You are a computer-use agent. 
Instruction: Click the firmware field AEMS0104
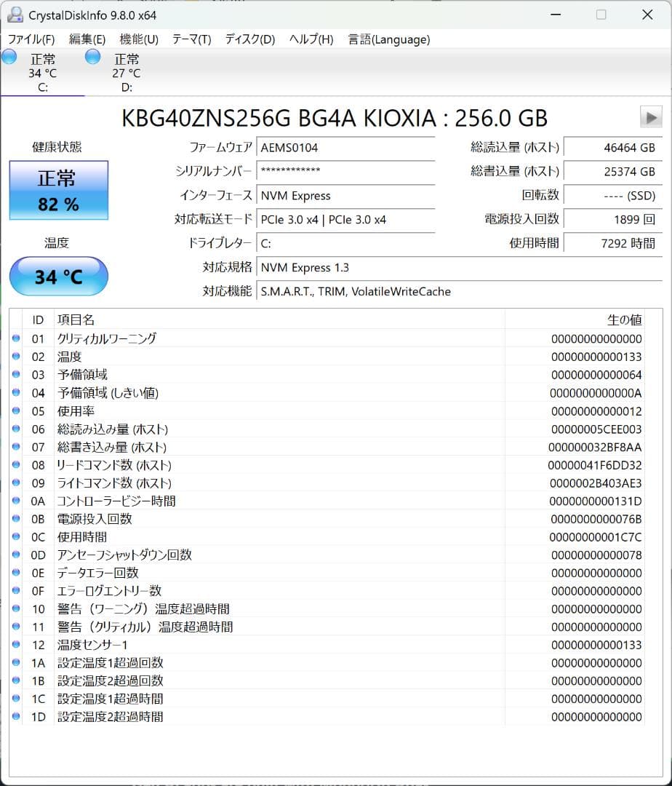345,148
